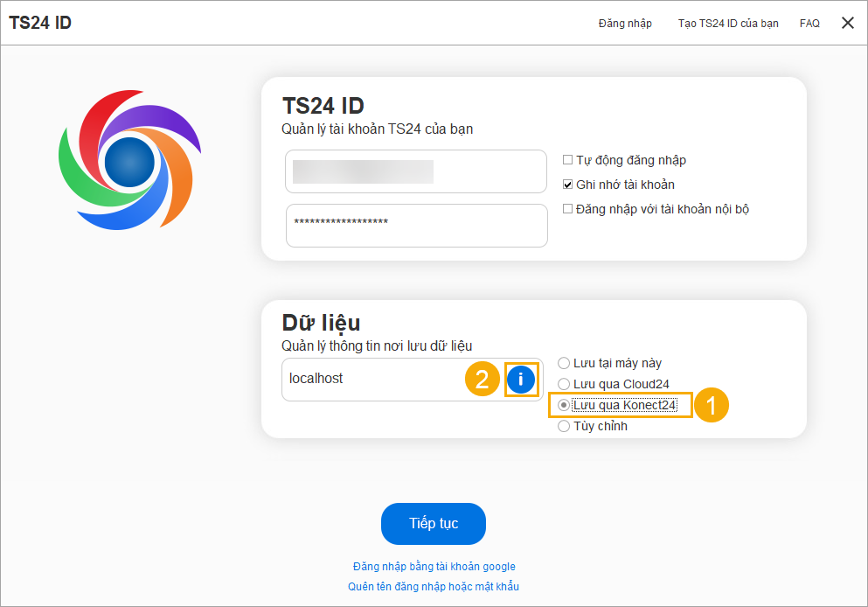
Task: Click the blue info icon beside localhost
Action: coord(521,380)
